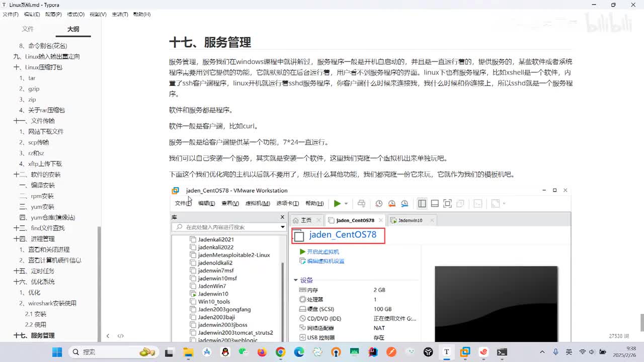Toggle the sidebar with the bottom arrow icon

[108, 336]
